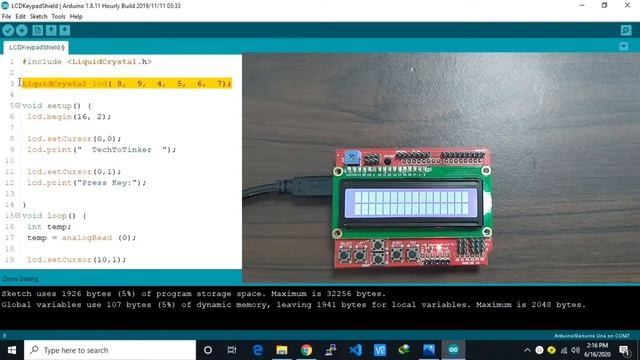Viewport: 640px width, 360px height.
Task: Click the Open sketch up-arrow icon
Action: click(x=51, y=30)
